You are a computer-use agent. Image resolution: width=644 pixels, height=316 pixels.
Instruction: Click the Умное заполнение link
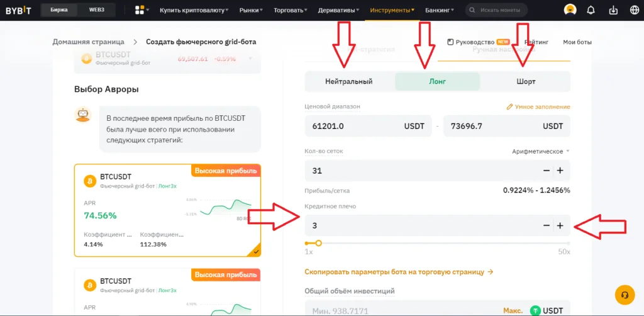point(538,107)
